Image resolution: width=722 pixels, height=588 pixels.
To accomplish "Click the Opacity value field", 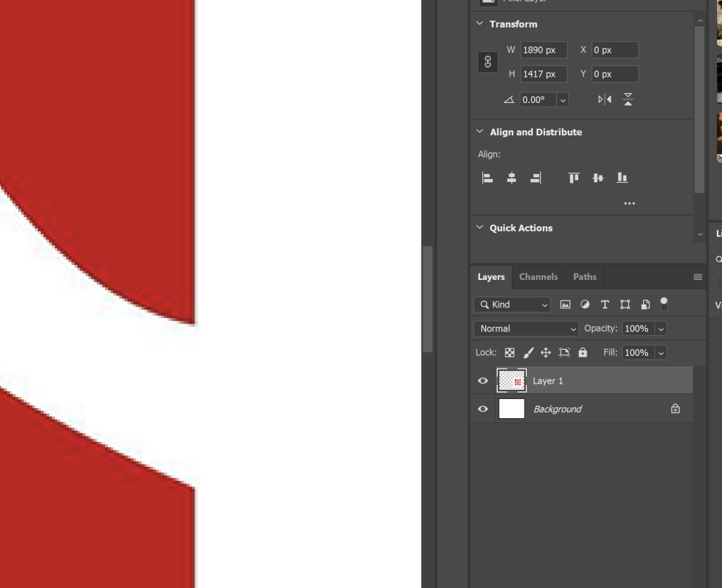I will 638,329.
